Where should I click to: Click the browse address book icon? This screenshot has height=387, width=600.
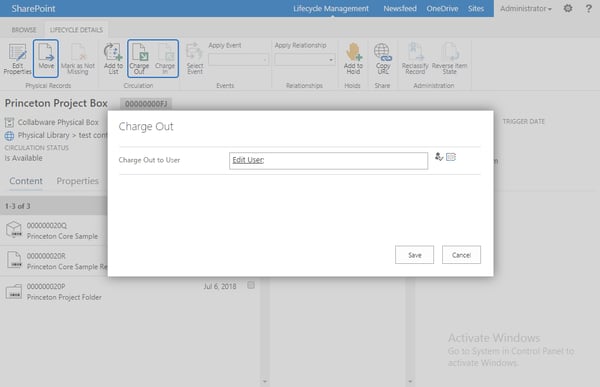coord(451,157)
